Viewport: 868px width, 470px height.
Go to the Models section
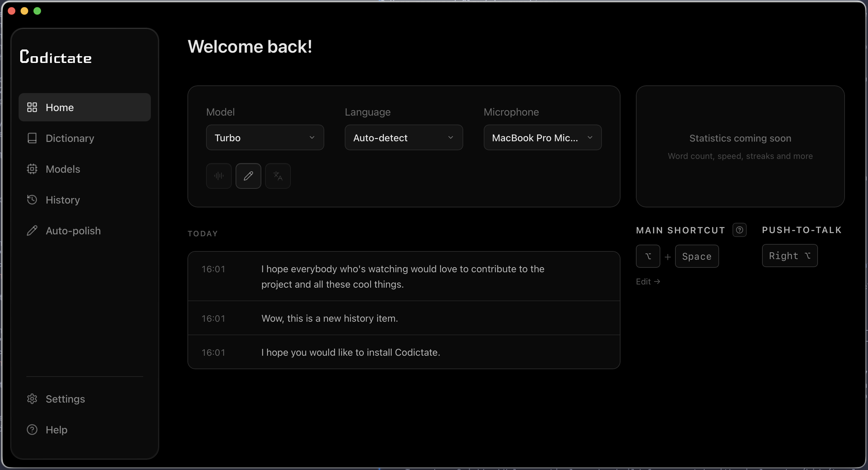(x=84, y=169)
